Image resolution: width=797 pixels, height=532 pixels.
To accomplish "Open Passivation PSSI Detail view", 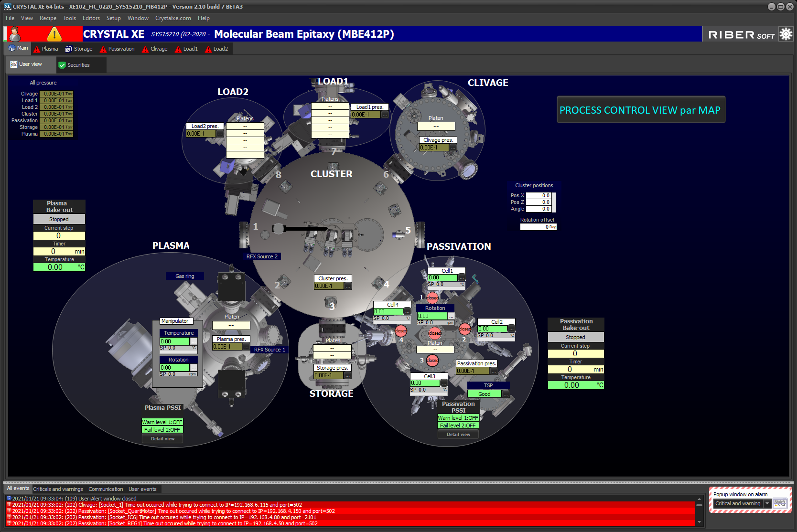I will coord(458,435).
